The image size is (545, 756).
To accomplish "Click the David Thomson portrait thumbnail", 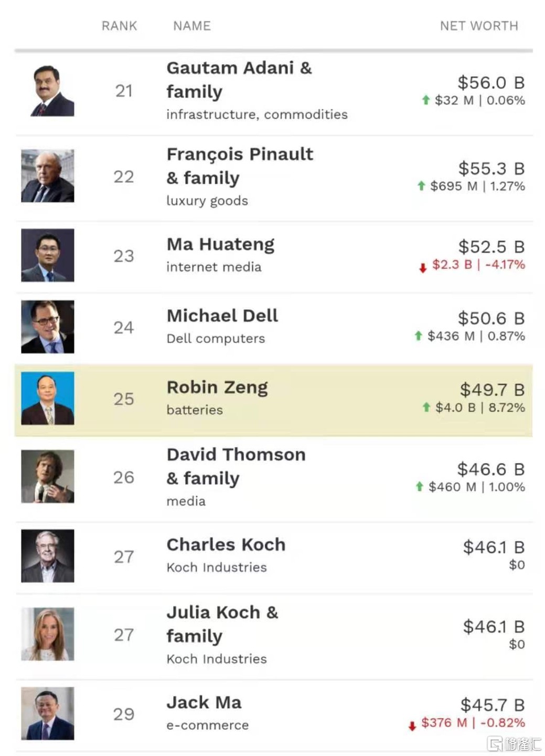I will (48, 477).
